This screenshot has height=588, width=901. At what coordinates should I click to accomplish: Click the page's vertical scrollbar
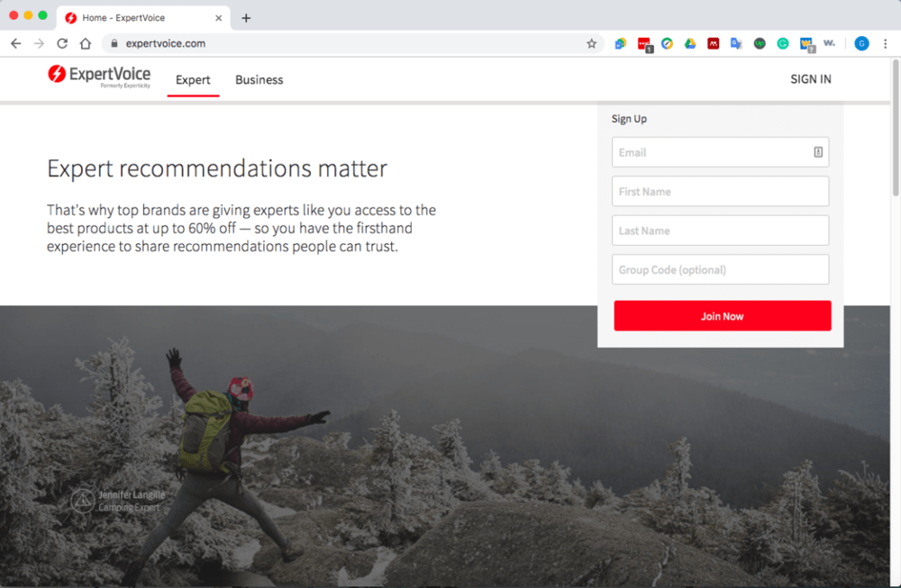[895, 126]
